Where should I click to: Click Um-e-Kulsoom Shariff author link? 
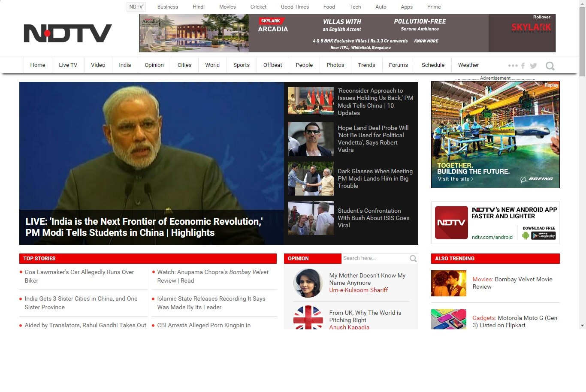(359, 290)
